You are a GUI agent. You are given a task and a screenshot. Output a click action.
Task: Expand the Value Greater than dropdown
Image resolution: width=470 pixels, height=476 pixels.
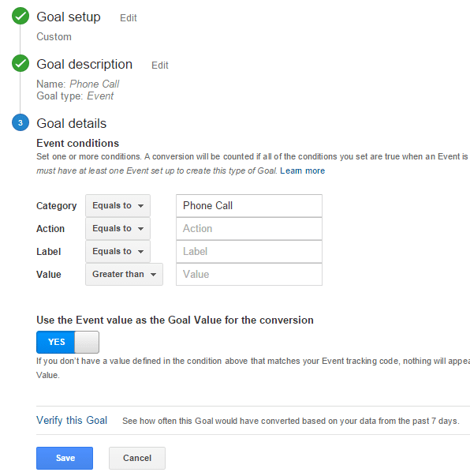124,275
